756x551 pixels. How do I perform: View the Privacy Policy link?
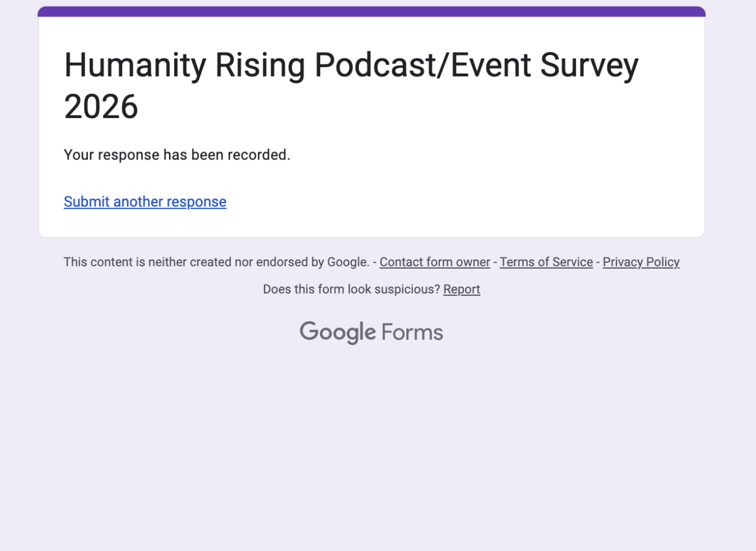tap(641, 262)
